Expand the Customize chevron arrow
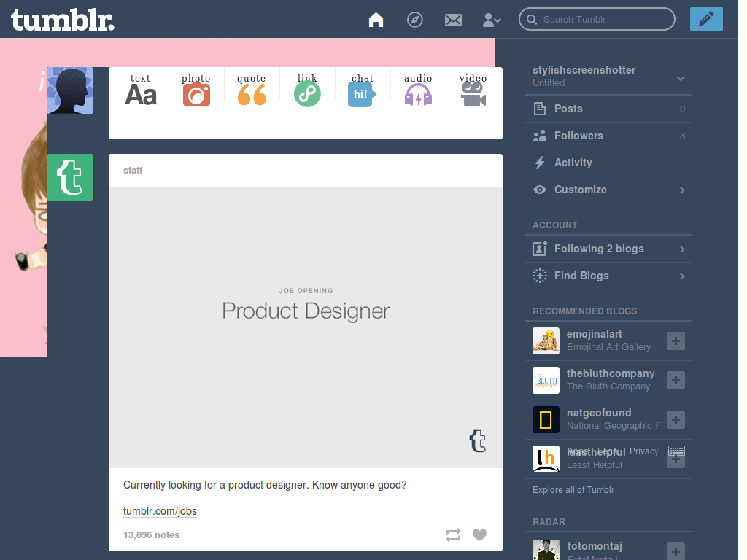 click(682, 190)
